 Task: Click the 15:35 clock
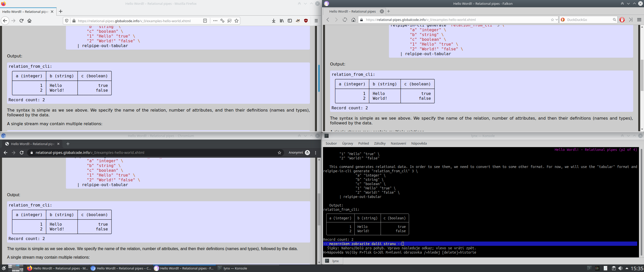pos(637,268)
